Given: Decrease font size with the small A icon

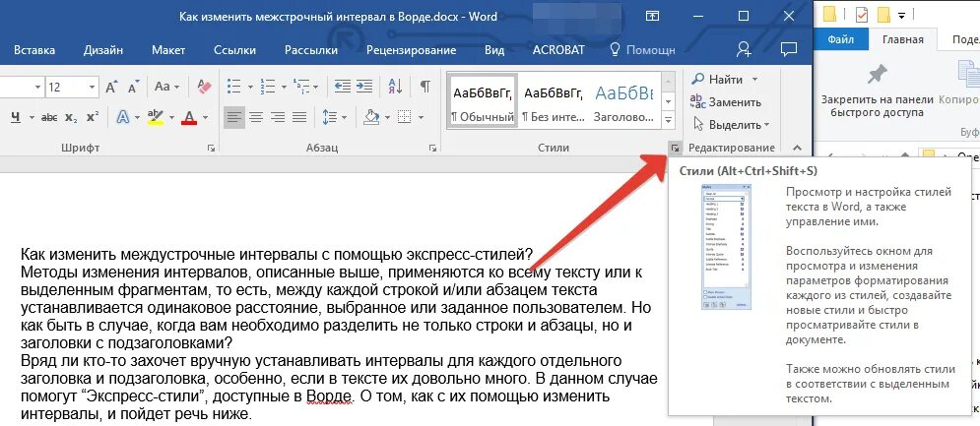Looking at the screenshot, I should [x=133, y=87].
